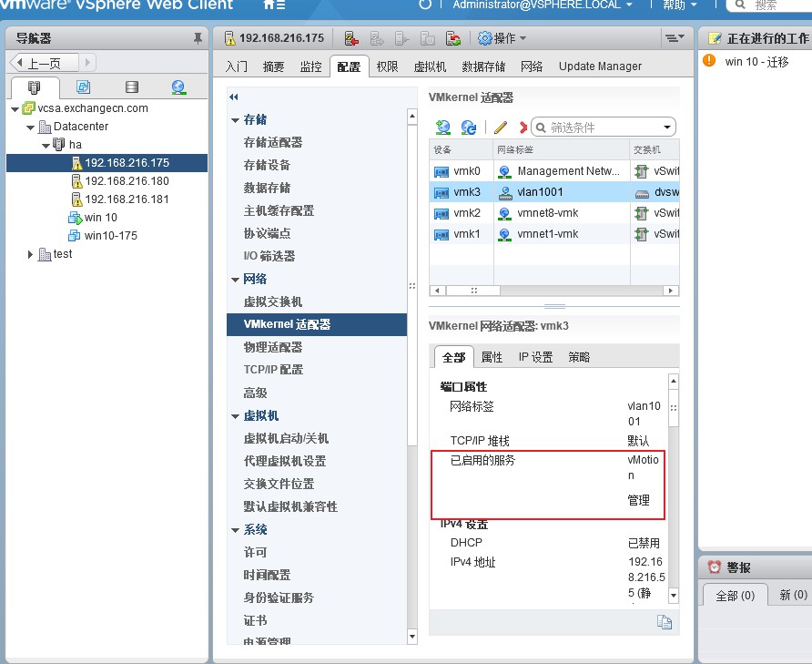Pin the navigator panel with the pushpin icon
This screenshot has width=812, height=664.
198,38
